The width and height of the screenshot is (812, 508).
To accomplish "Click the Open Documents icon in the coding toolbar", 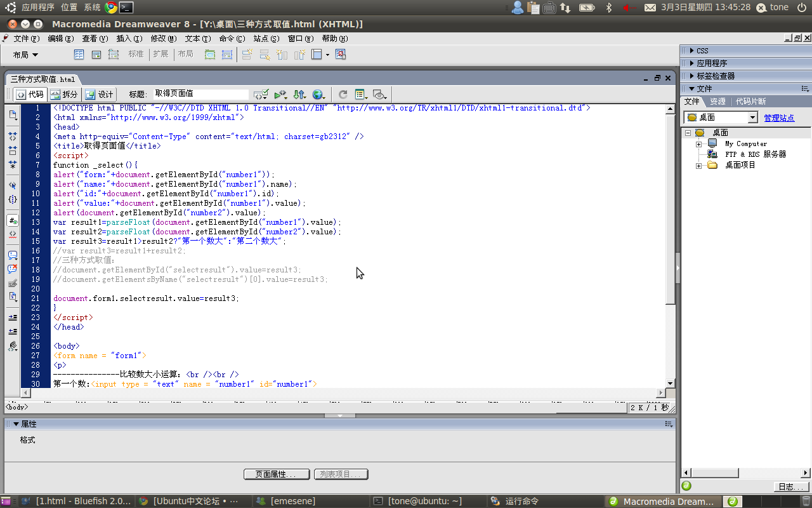I will pos(13,115).
